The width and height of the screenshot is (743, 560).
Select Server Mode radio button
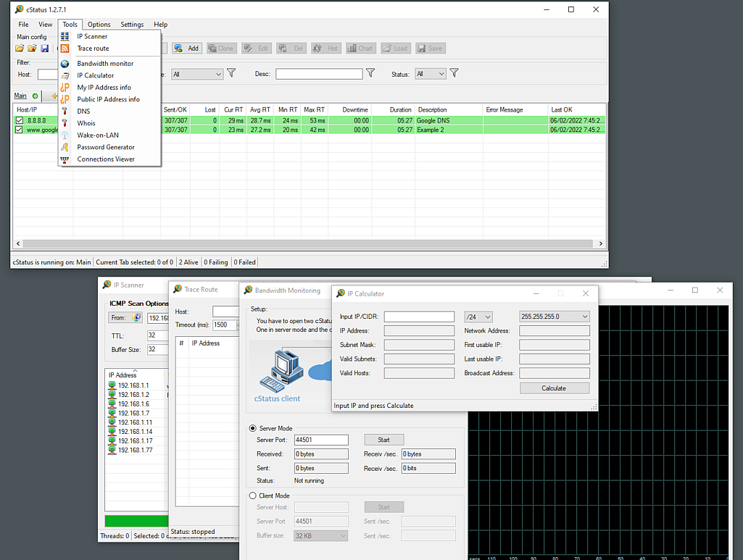[253, 429]
